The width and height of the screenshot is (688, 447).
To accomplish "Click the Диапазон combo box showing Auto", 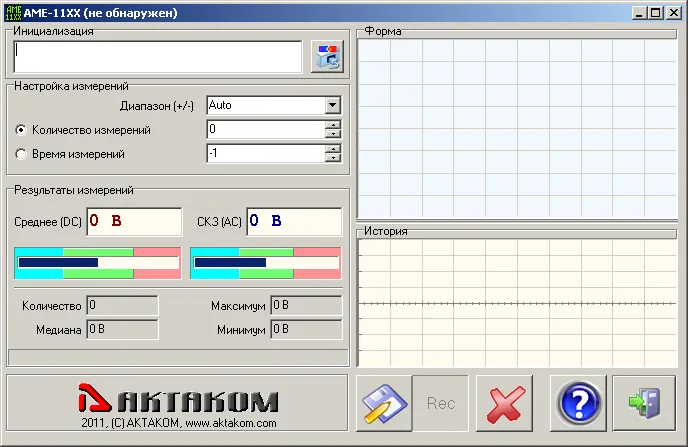I will 274,105.
